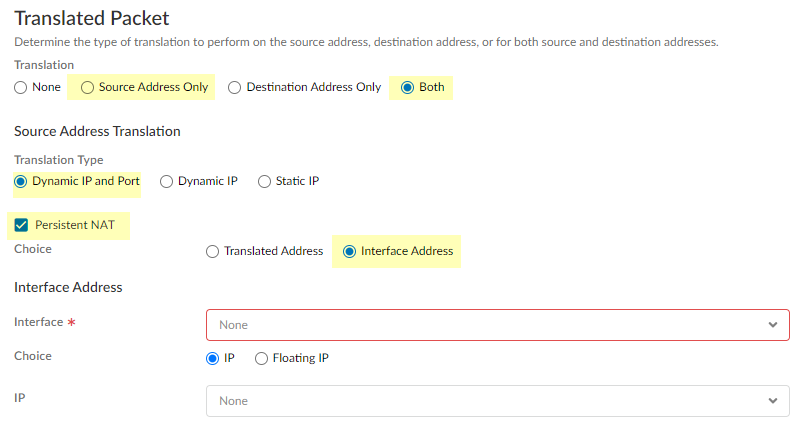Select the Both translation option
809x439 pixels.
click(407, 87)
